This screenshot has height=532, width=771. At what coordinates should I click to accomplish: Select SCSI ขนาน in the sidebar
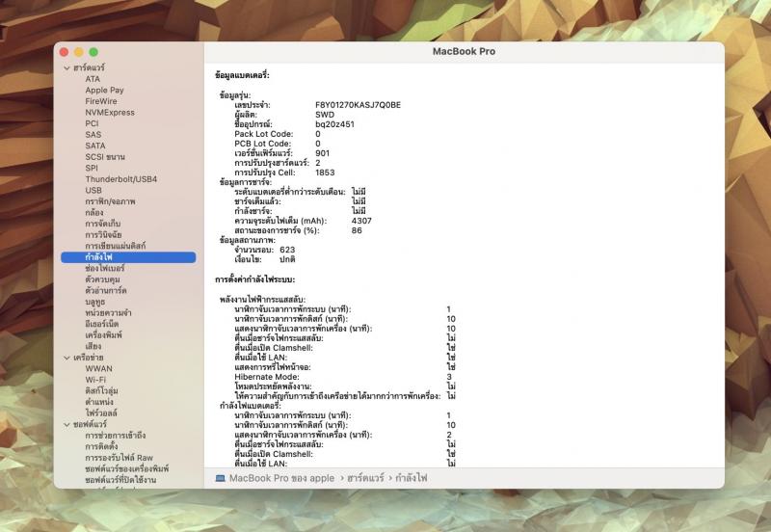point(105,157)
